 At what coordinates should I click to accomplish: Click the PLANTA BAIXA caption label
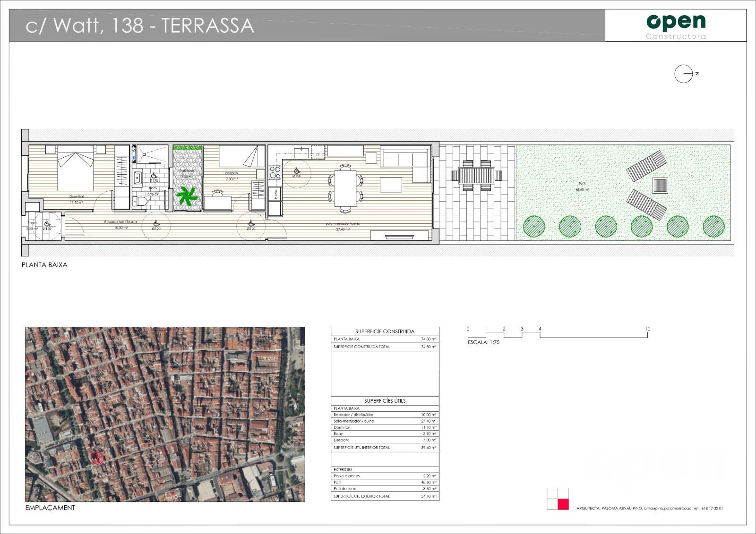[x=44, y=265]
